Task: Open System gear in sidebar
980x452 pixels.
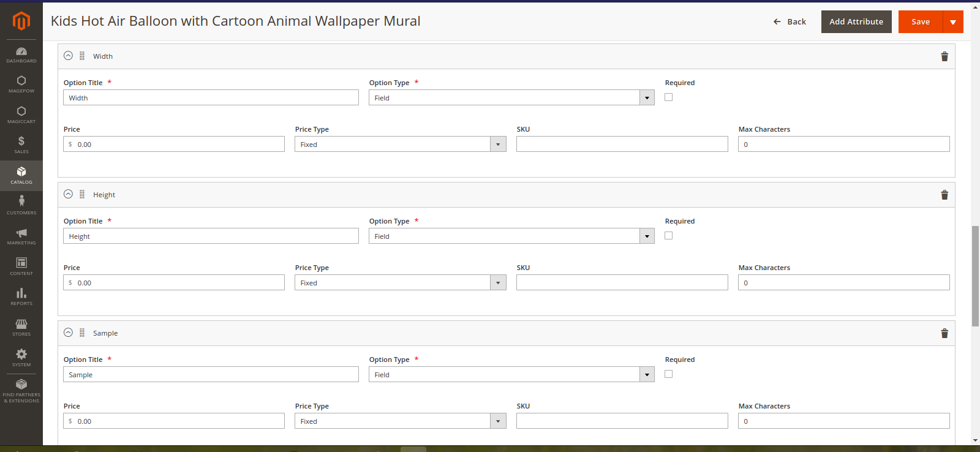Action: pyautogui.click(x=21, y=358)
